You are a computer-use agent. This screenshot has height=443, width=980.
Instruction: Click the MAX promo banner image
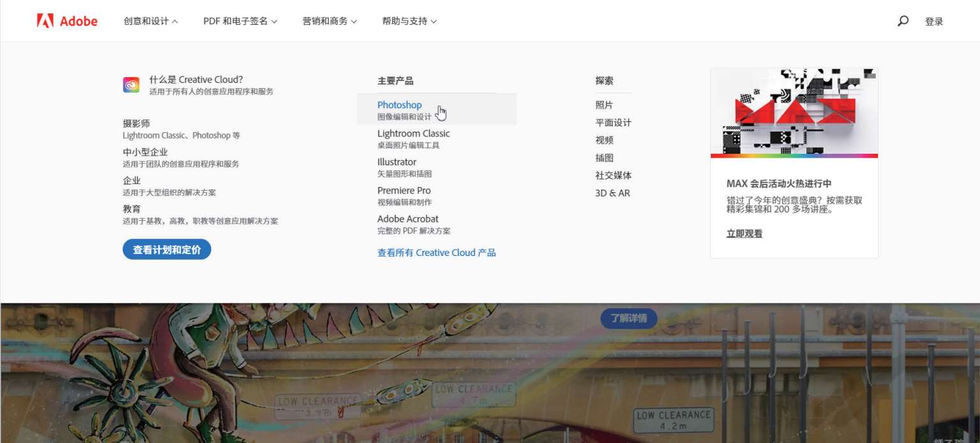794,113
